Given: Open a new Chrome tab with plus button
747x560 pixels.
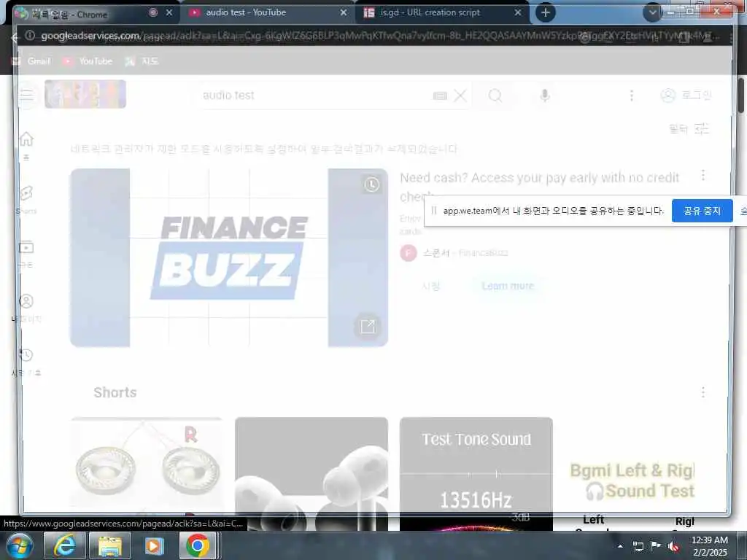Looking at the screenshot, I should (x=546, y=13).
